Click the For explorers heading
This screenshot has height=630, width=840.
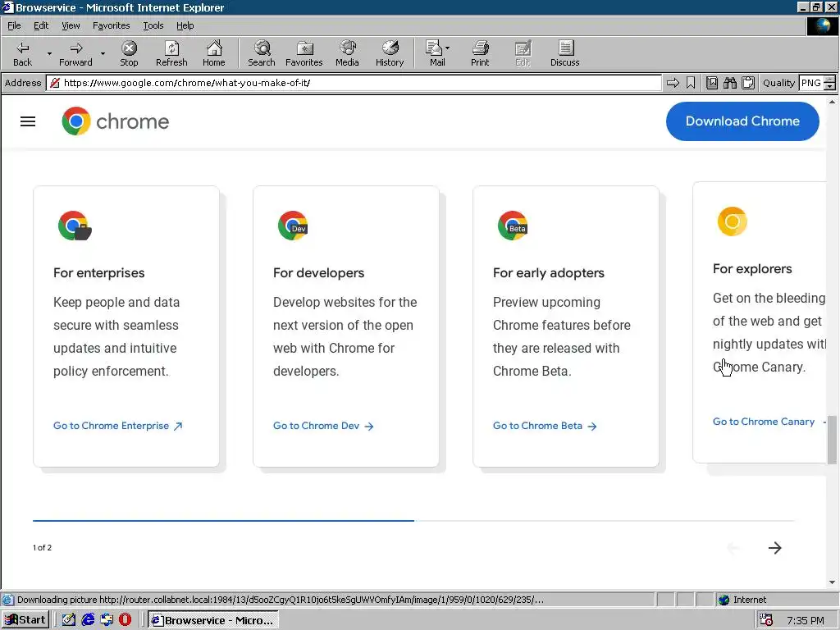click(x=752, y=268)
